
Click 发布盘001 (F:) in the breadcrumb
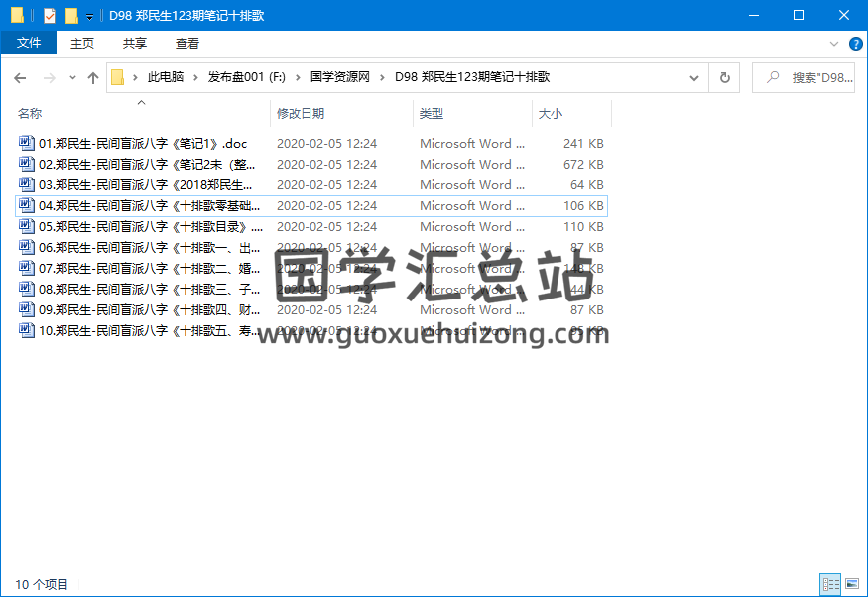point(246,77)
